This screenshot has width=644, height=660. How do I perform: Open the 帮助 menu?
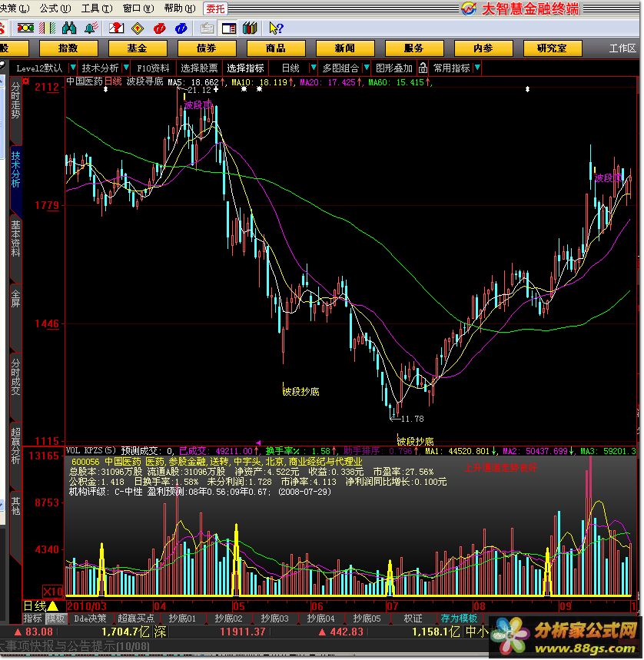tap(180, 8)
